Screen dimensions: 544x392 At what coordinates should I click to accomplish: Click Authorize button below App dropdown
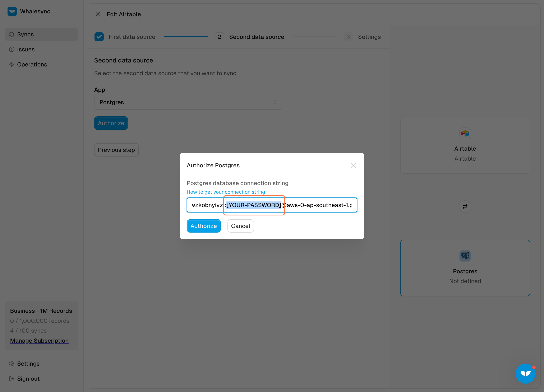pos(111,123)
